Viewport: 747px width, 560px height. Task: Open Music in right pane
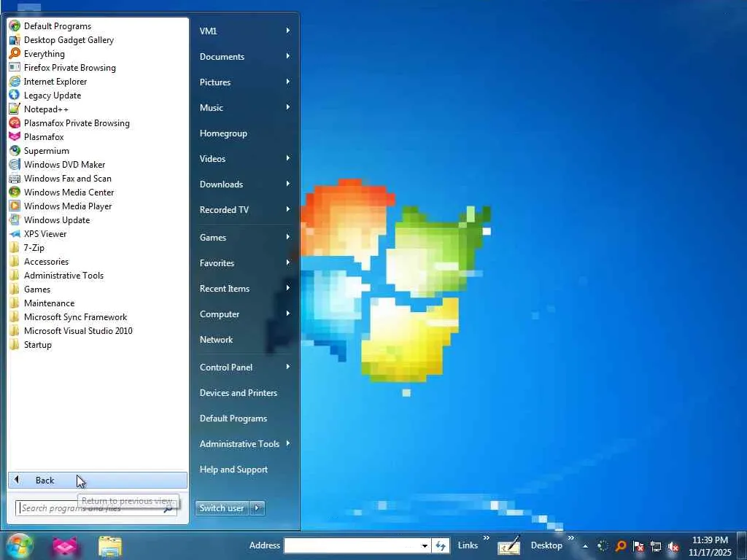click(244, 108)
